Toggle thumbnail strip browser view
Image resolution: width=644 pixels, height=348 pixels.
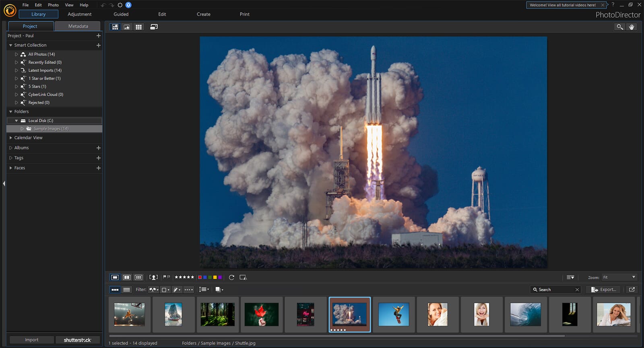pyautogui.click(x=115, y=290)
